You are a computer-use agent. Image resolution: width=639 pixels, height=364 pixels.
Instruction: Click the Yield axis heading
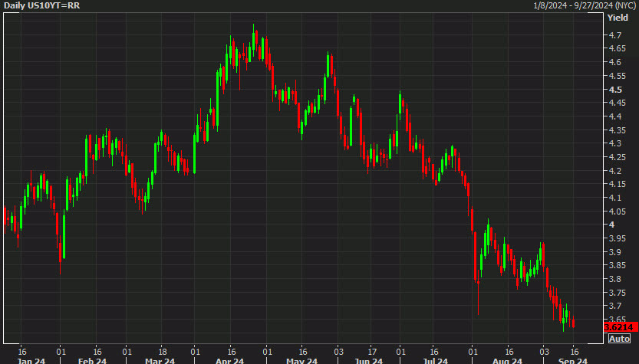[x=618, y=18]
